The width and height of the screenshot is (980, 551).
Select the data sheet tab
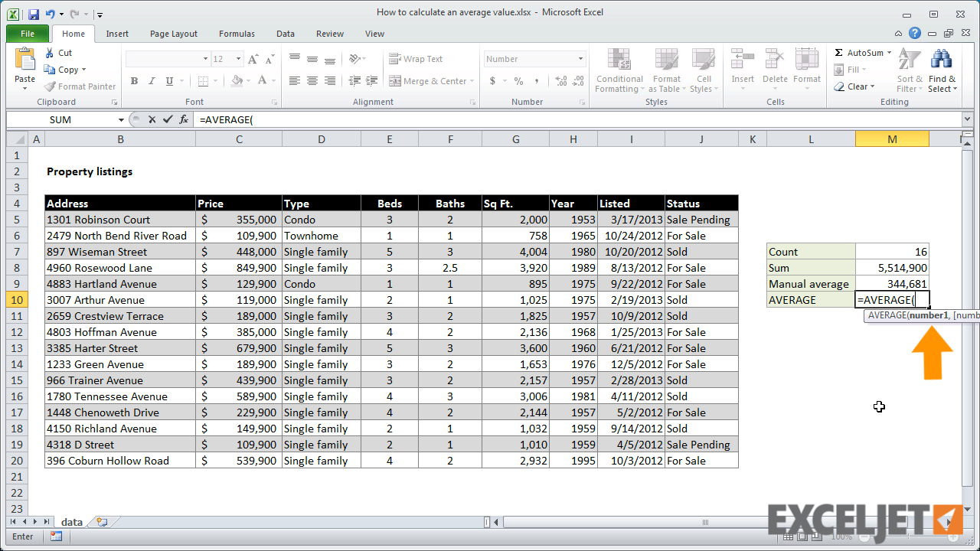[71, 522]
